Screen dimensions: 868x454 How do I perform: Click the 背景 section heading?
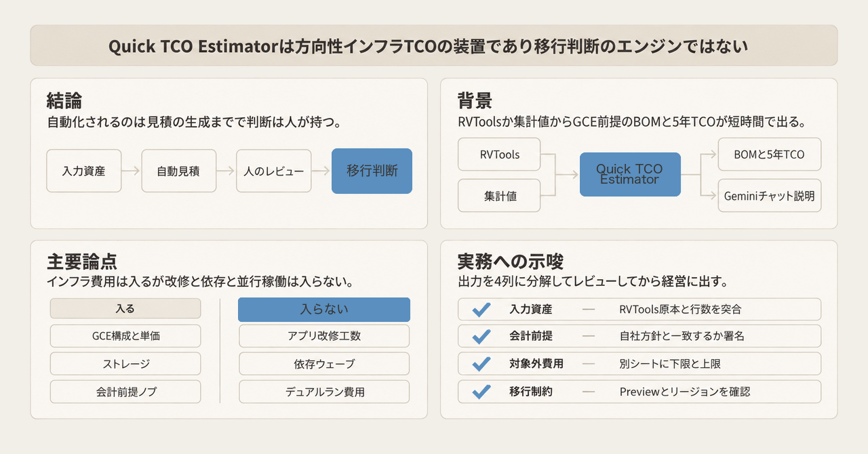(475, 101)
